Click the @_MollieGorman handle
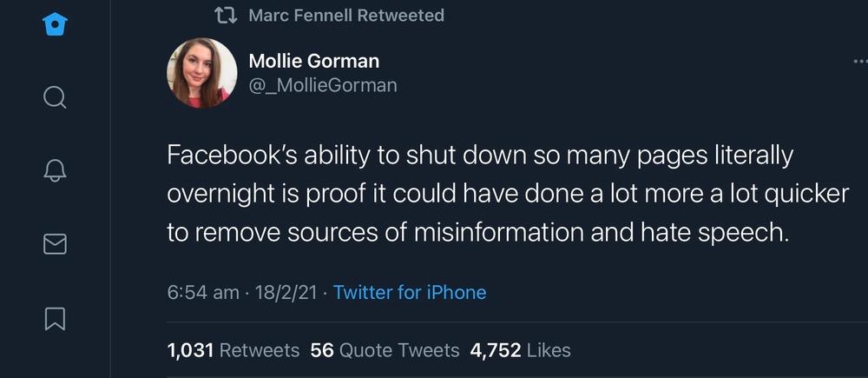The width and height of the screenshot is (868, 378). pos(322,85)
